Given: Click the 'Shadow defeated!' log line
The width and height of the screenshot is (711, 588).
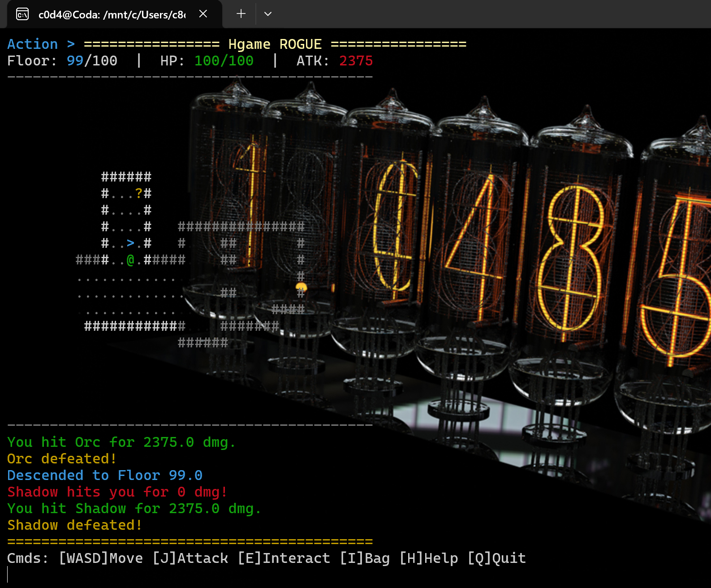Looking at the screenshot, I should pyautogui.click(x=75, y=525).
